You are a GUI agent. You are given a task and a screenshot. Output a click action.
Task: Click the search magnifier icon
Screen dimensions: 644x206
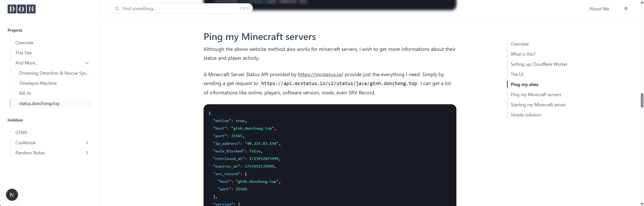[117, 9]
